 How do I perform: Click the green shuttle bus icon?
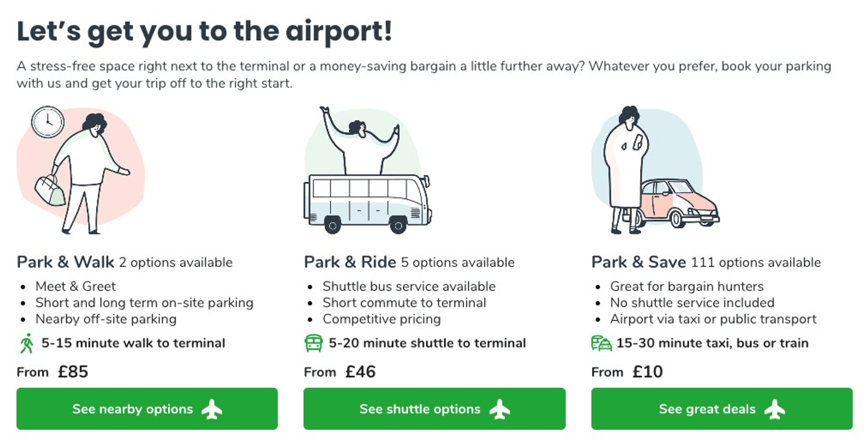(313, 343)
